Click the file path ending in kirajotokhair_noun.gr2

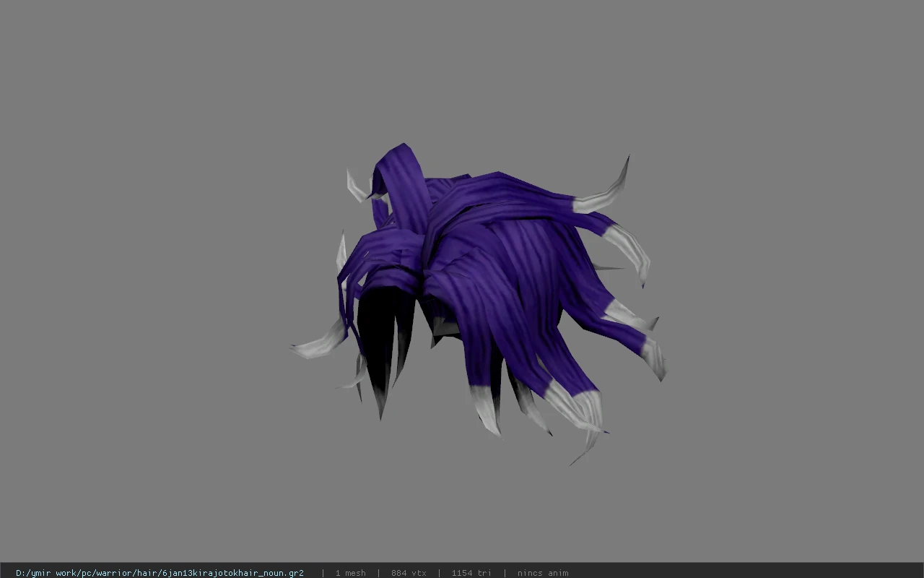(160, 573)
